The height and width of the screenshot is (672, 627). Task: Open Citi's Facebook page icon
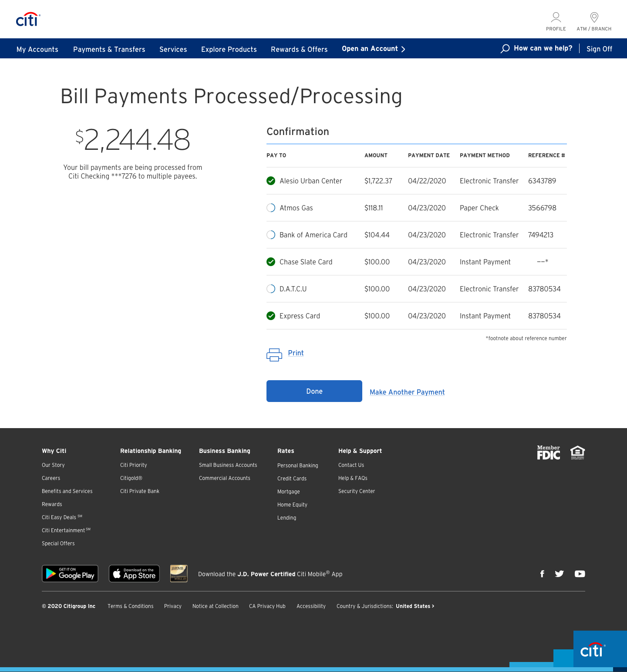[542, 574]
